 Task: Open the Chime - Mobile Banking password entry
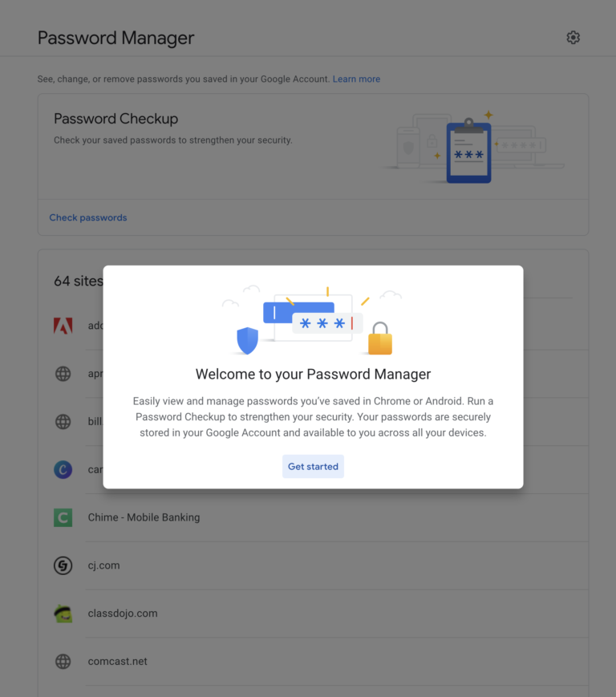[144, 517]
